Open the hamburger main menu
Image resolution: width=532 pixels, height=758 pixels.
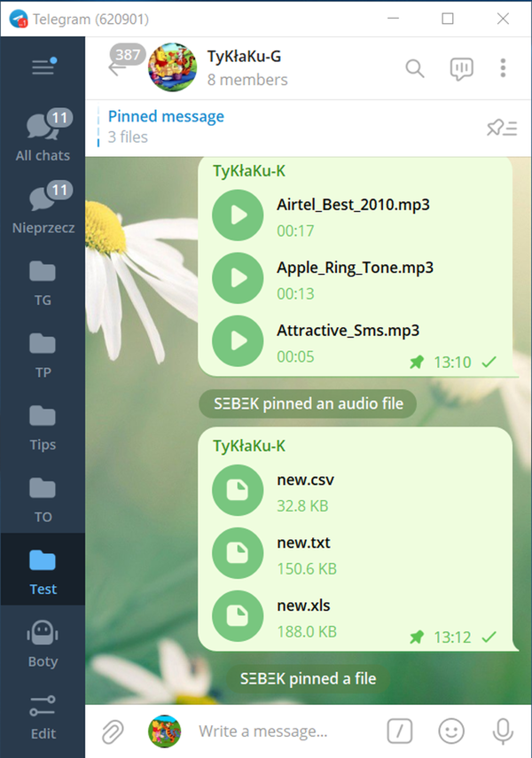tap(43, 68)
